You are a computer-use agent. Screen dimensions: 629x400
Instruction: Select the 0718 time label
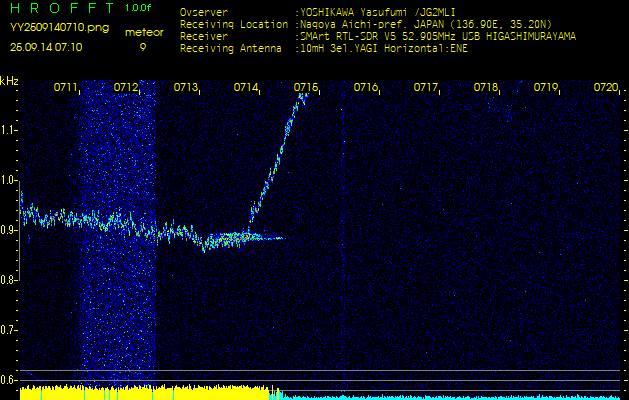[486, 88]
